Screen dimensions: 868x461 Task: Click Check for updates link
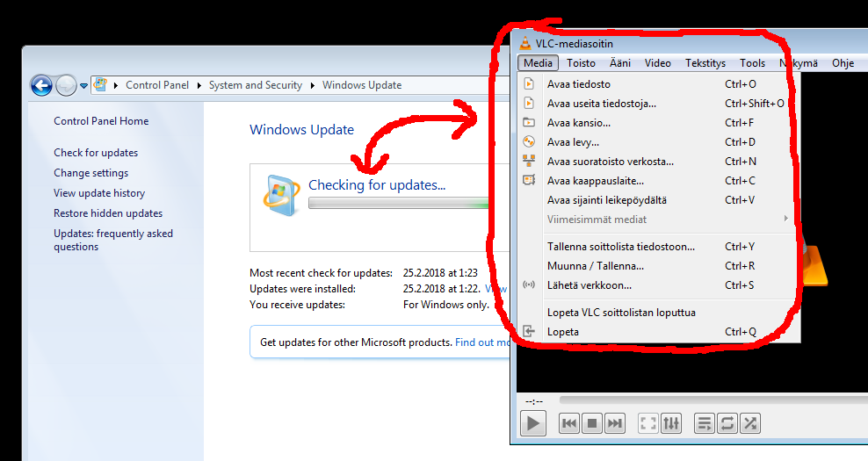tap(96, 153)
